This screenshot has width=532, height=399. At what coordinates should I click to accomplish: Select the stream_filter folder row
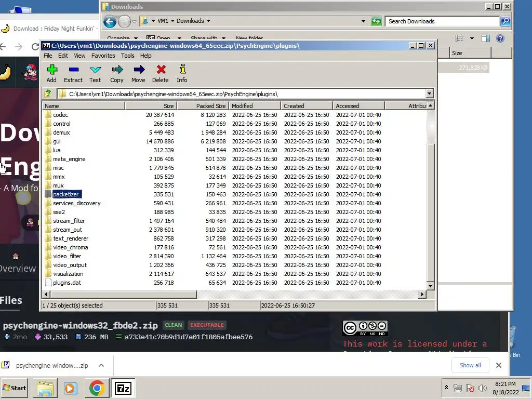point(234,220)
